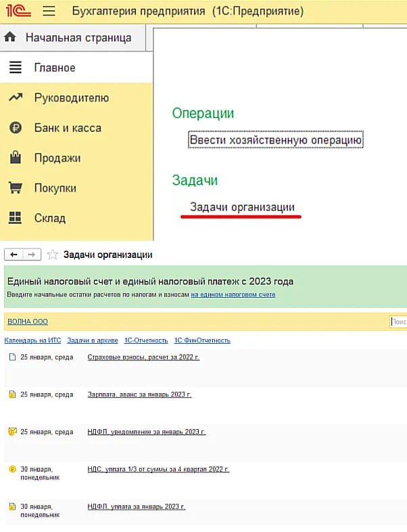Click Ввести хозяйственную операцию link
The height and width of the screenshot is (532, 407).
coord(276,140)
